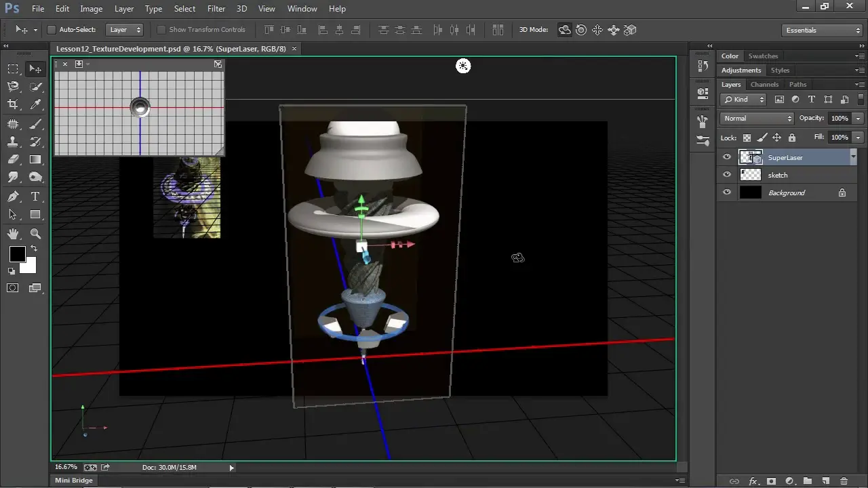Hide the sketch layer
This screenshot has width=868, height=488.
727,175
